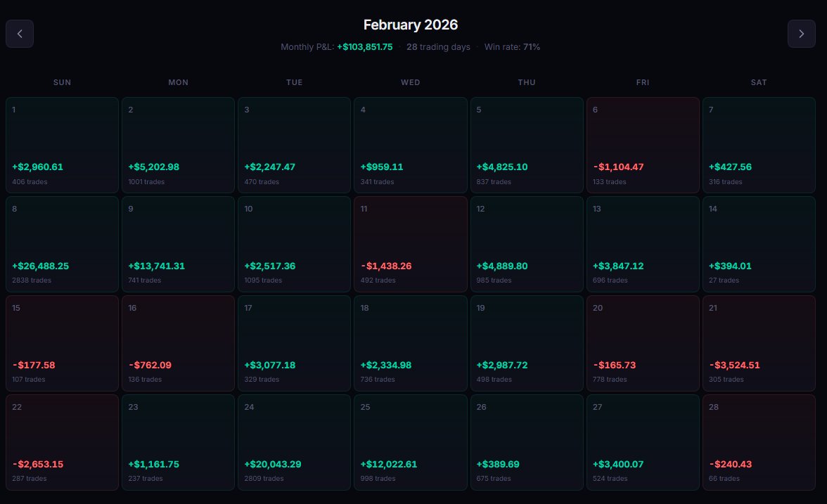The width and height of the screenshot is (827, 504).
Task: Select the +$2,987.72 amount on day 19
Action: pos(502,366)
